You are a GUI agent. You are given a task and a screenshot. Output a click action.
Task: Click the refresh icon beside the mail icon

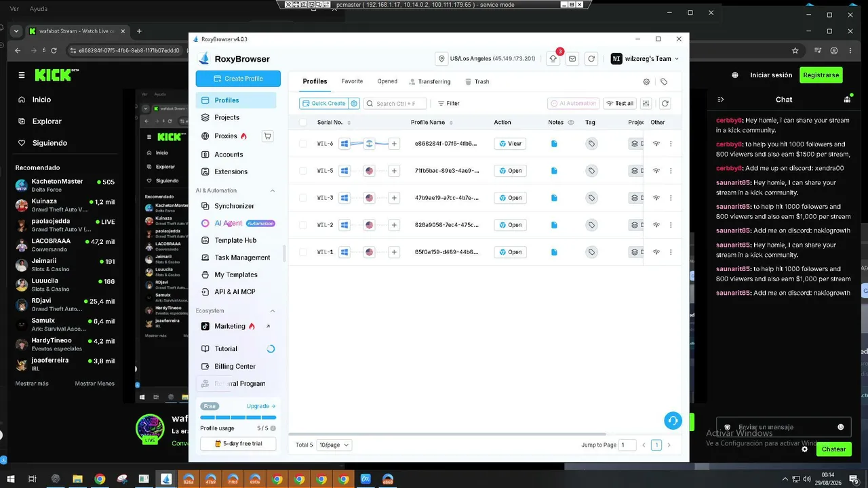591,59
